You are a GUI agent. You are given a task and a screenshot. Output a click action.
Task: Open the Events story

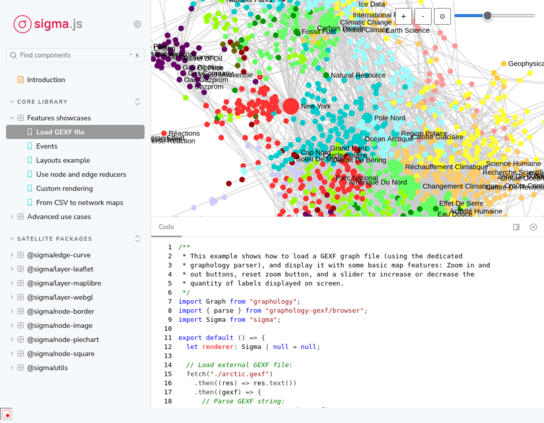coord(46,146)
